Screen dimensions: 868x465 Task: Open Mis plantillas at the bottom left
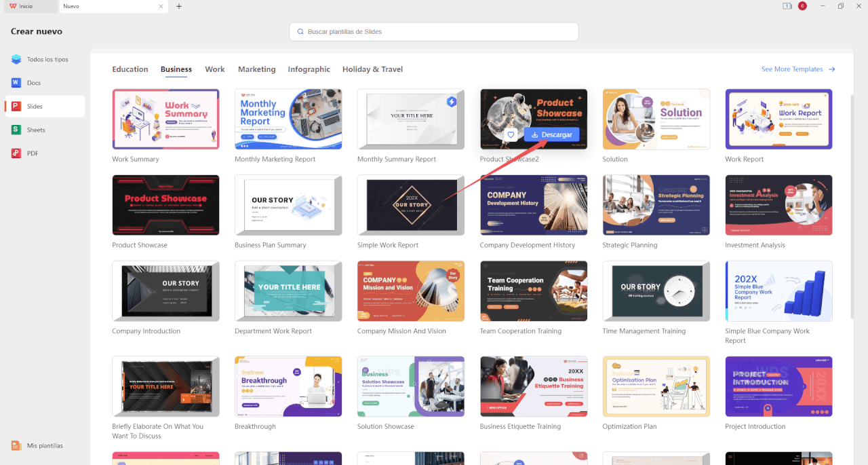tap(44, 445)
